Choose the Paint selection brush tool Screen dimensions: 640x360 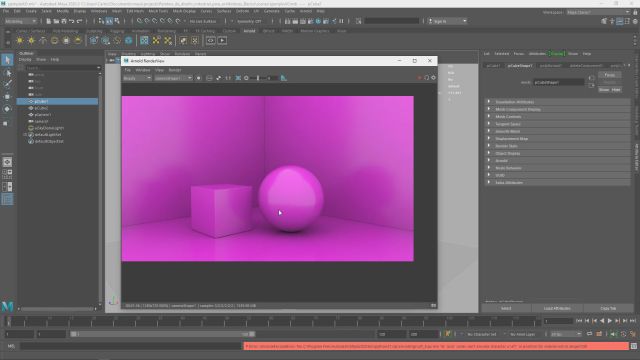pos(7,84)
